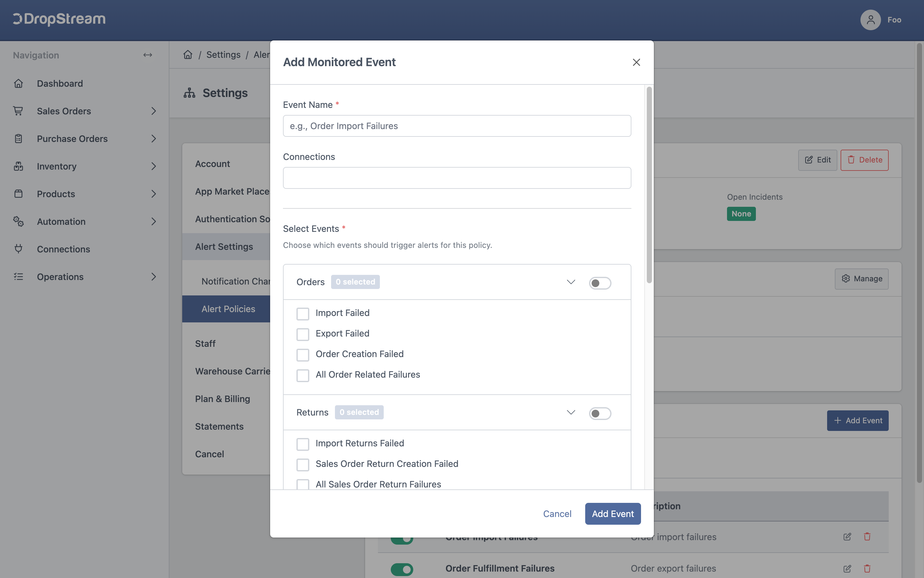The width and height of the screenshot is (924, 578).
Task: Check the Import Failed checkbox
Action: [x=303, y=314]
